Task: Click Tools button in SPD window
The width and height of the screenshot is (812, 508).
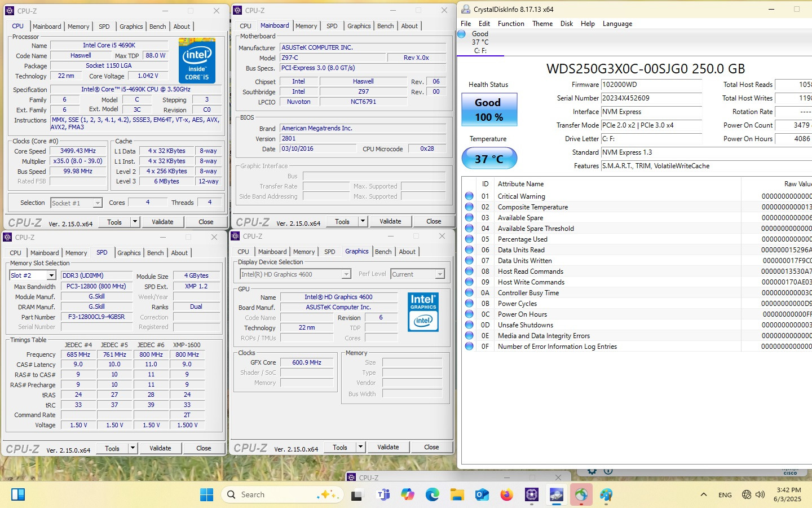Action: (x=112, y=448)
